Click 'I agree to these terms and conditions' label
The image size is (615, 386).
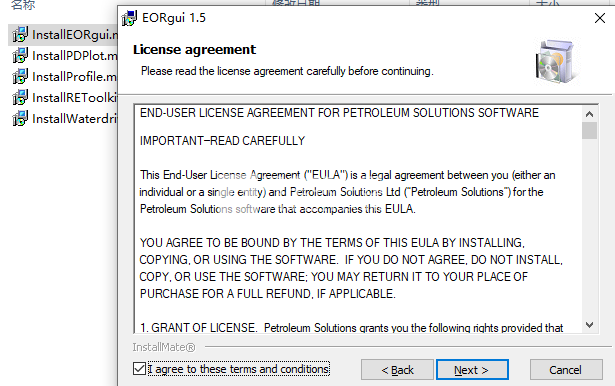[238, 369]
